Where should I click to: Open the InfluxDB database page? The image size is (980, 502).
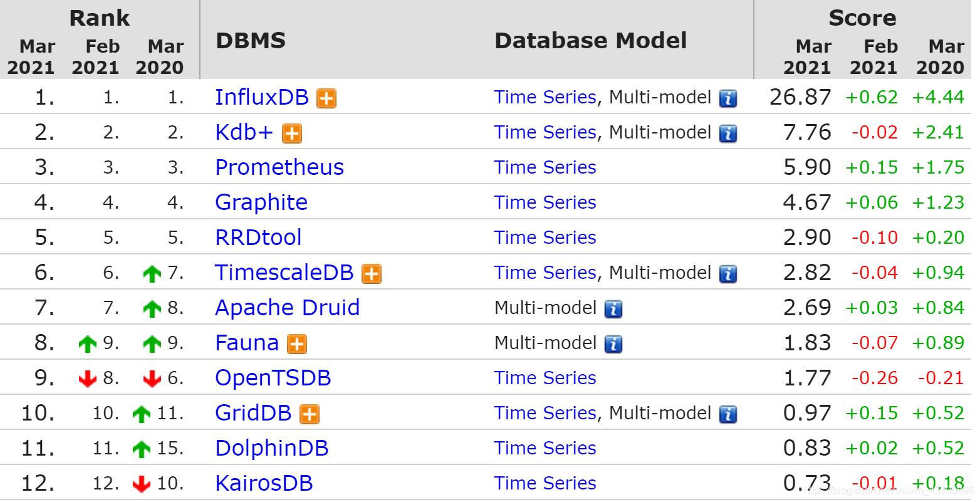pyautogui.click(x=262, y=97)
